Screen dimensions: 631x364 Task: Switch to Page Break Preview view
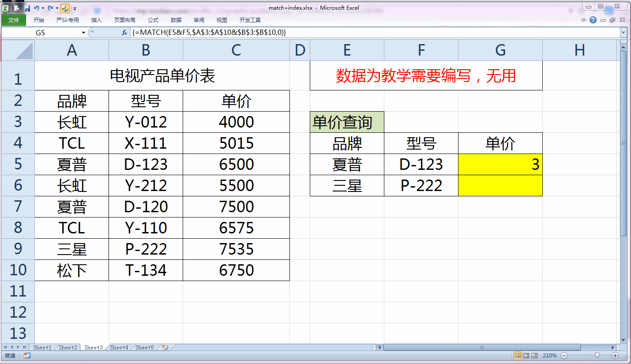(534, 356)
